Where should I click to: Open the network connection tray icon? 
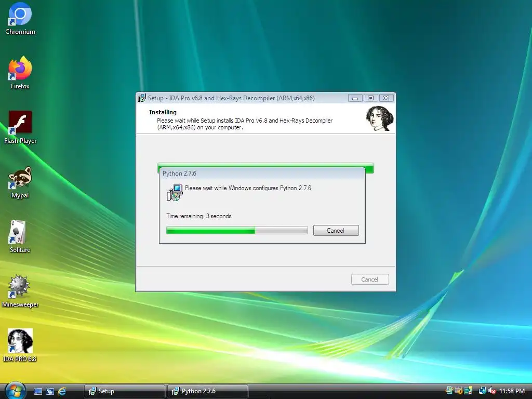[x=482, y=391]
